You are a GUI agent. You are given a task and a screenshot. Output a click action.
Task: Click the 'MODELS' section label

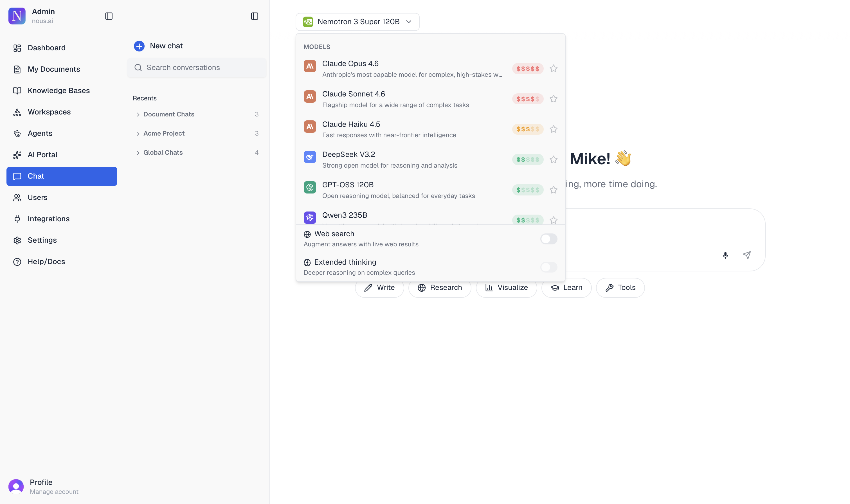pyautogui.click(x=316, y=47)
